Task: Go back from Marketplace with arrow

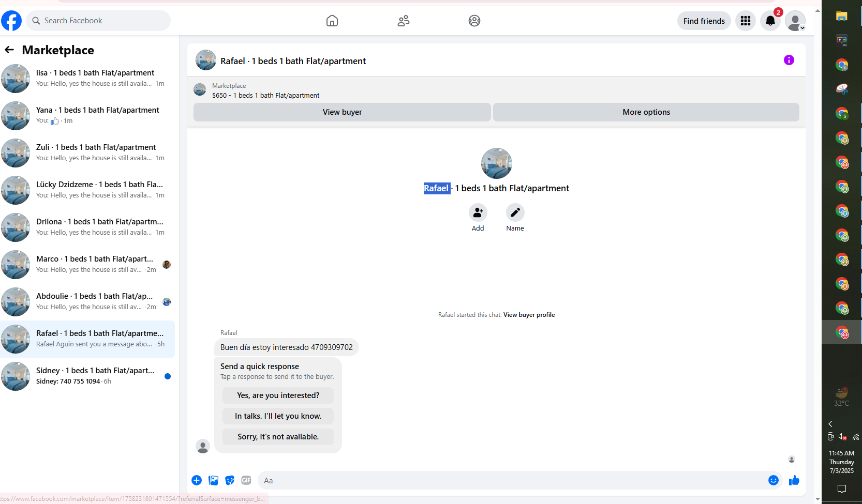Action: point(9,50)
